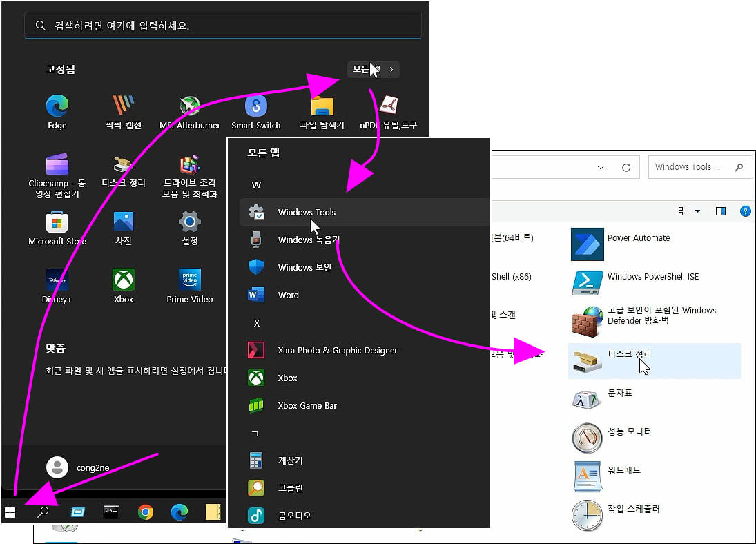This screenshot has height=544, width=756.
Task: Jump to ㄱ index header
Action: [x=255, y=434]
